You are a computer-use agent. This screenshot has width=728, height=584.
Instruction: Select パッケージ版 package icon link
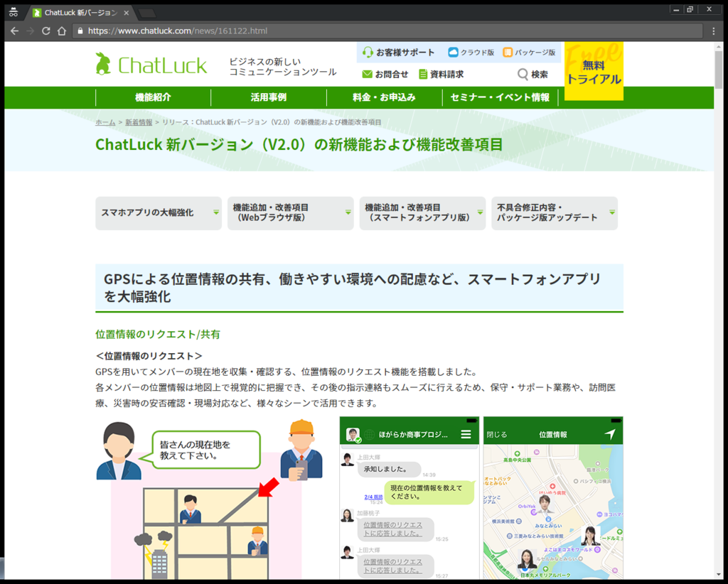(529, 53)
